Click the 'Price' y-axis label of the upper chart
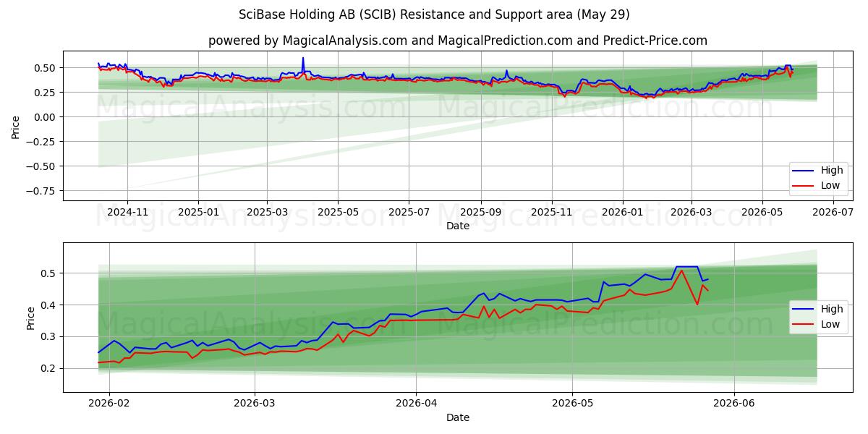Screen dimensions: 868x434 coord(16,126)
